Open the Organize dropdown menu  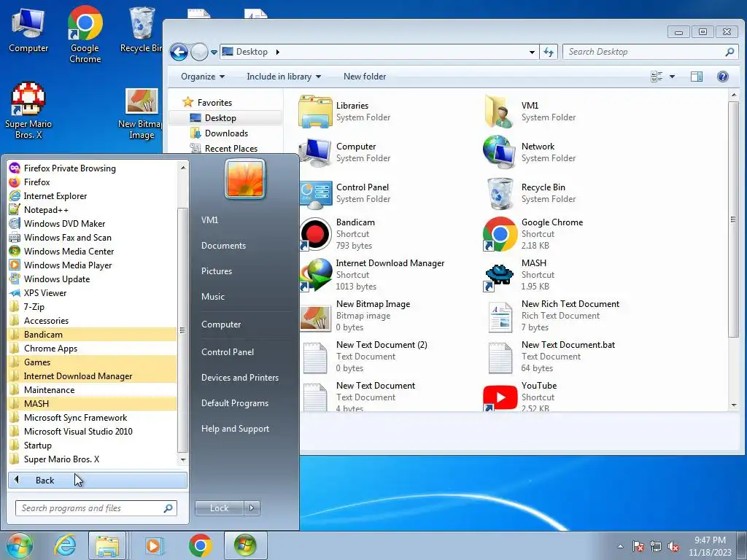coord(203,76)
